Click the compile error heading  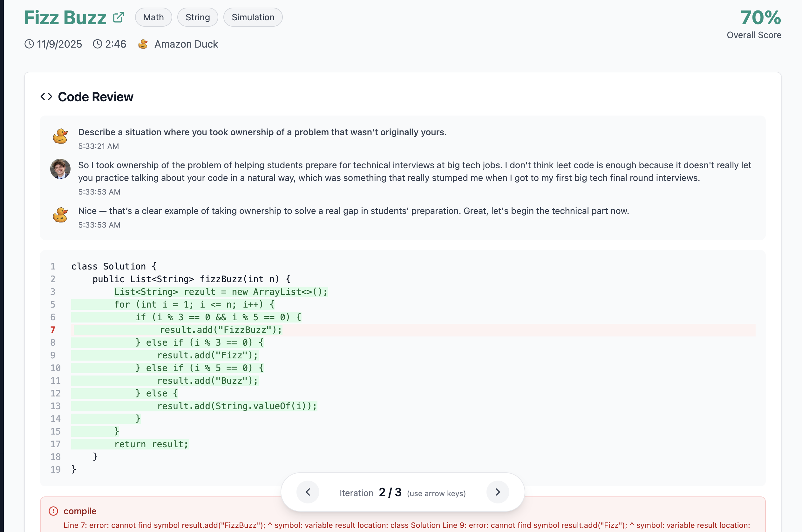tap(80, 511)
